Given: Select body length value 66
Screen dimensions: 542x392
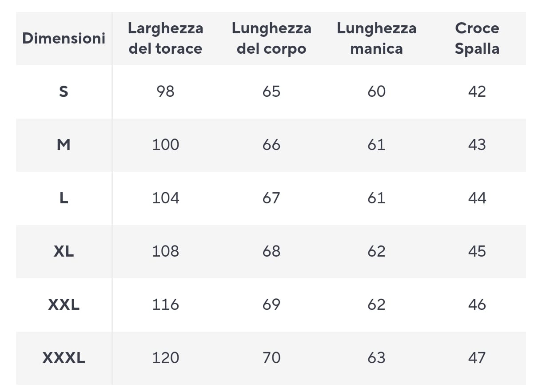Looking at the screenshot, I should (x=271, y=145).
